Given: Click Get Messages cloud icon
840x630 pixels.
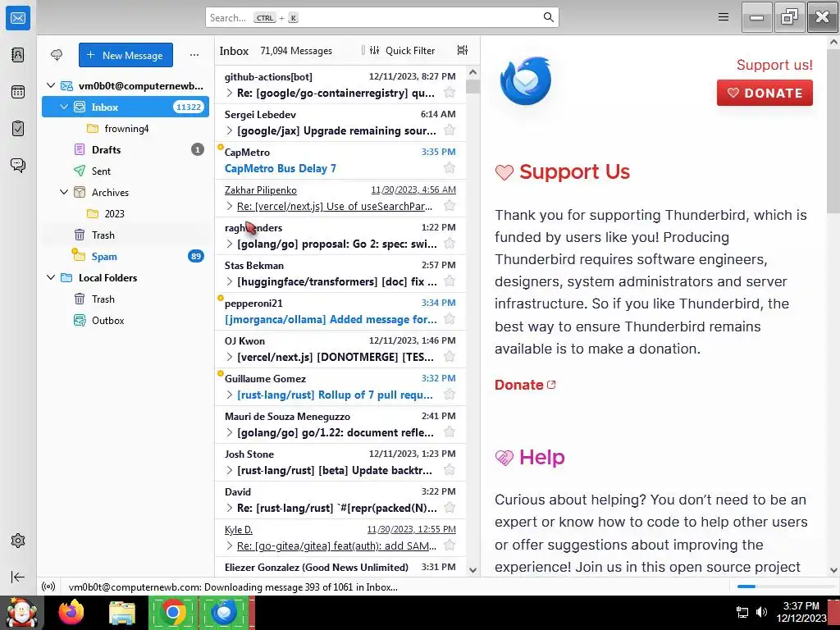Looking at the screenshot, I should (x=57, y=55).
